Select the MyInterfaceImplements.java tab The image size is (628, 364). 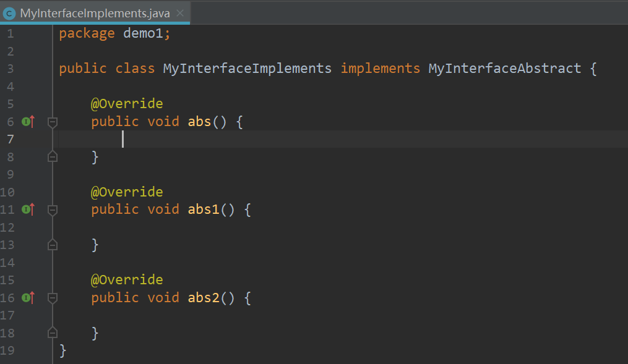tap(95, 13)
